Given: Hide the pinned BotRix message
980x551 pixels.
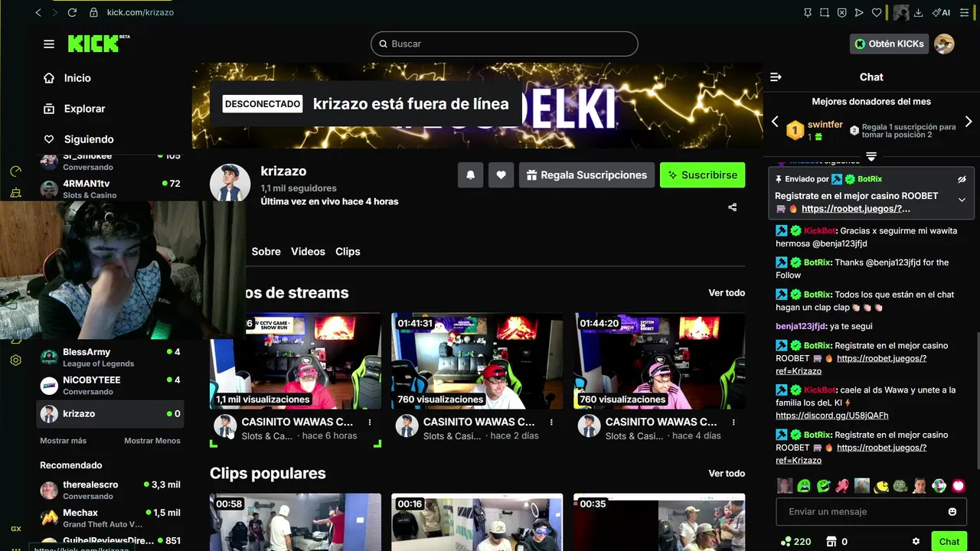Looking at the screenshot, I should [962, 179].
